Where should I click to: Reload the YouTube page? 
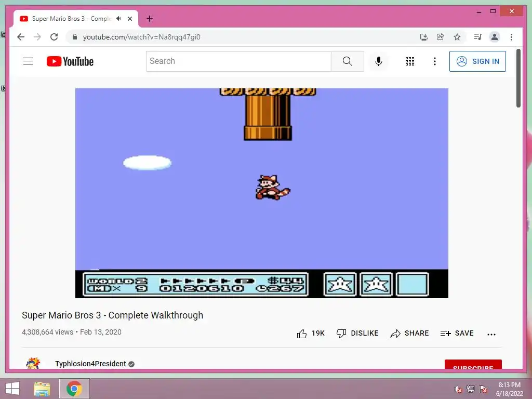tap(54, 37)
